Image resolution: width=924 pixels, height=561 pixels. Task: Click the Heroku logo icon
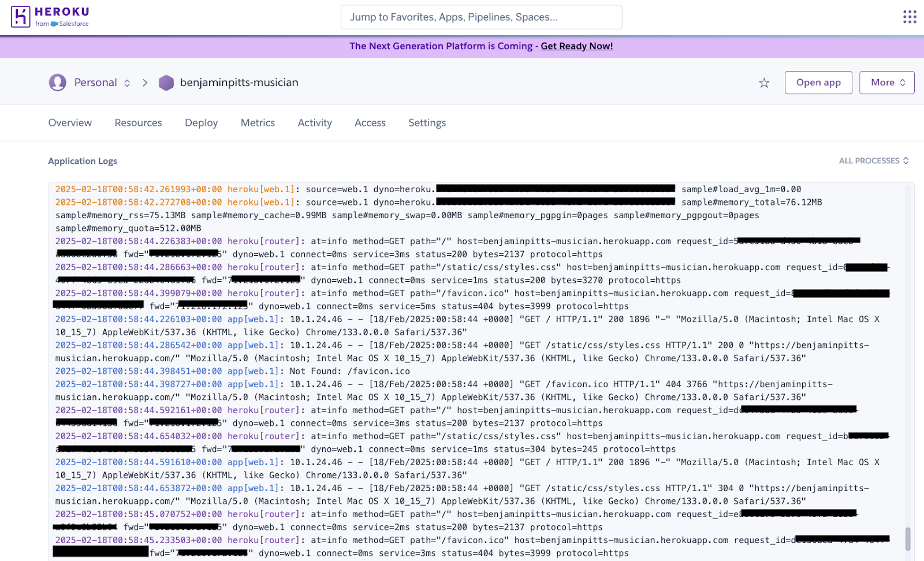[x=20, y=17]
